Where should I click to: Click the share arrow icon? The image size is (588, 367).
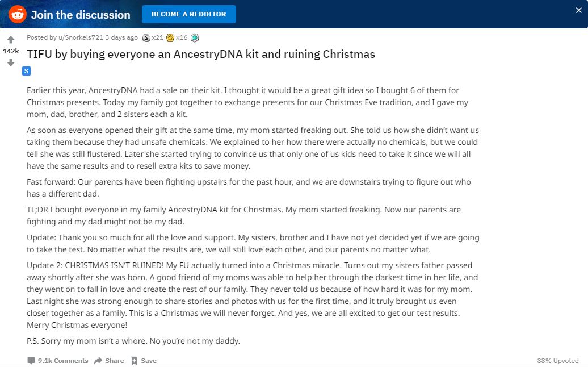point(98,361)
